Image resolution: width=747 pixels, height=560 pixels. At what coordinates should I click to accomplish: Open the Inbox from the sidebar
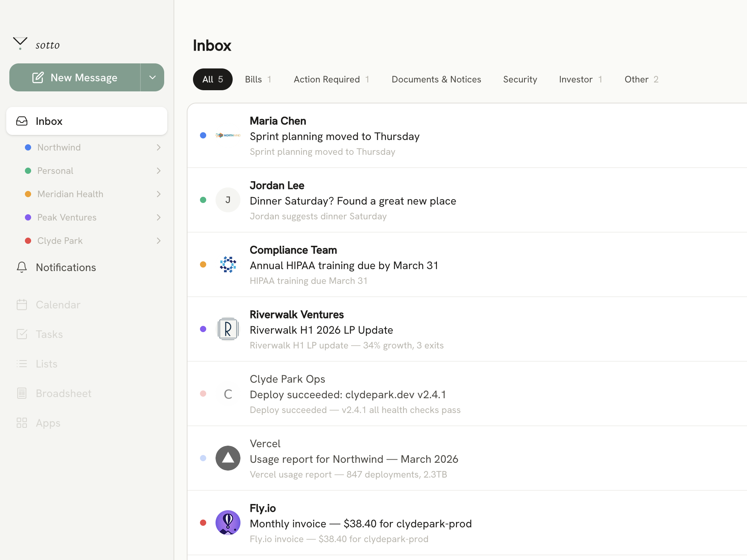tap(49, 121)
